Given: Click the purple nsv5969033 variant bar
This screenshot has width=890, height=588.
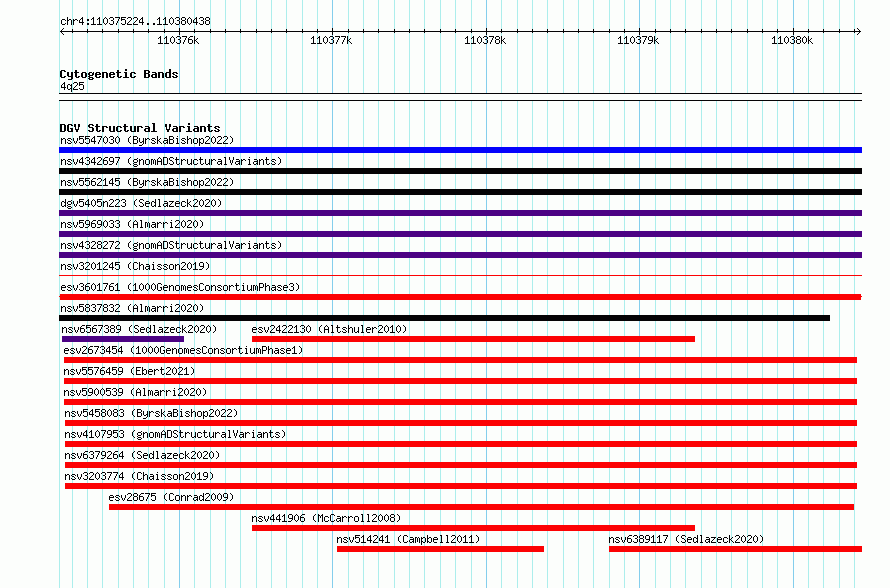Looking at the screenshot, I should coord(460,234).
